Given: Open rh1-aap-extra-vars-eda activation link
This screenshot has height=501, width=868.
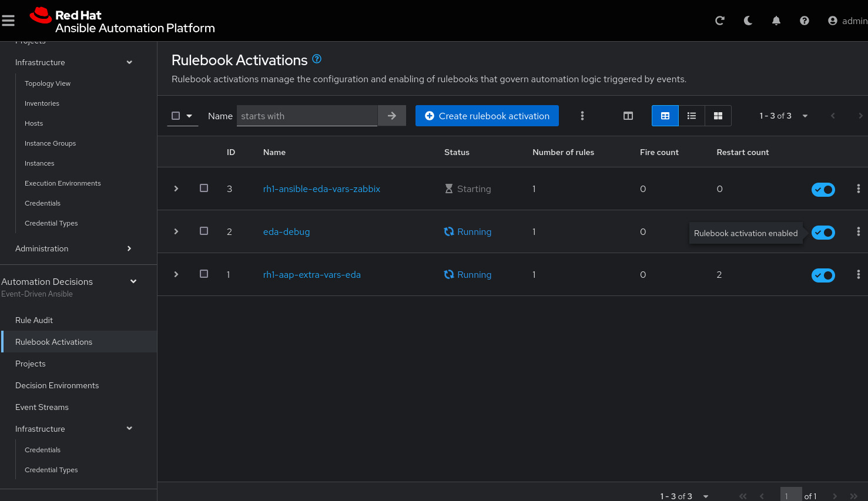Looking at the screenshot, I should 312,274.
